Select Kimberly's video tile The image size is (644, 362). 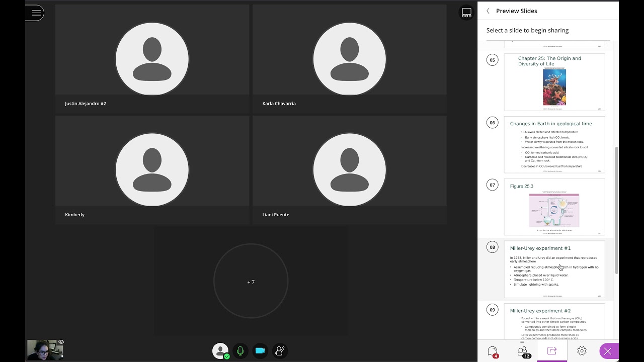tap(152, 170)
